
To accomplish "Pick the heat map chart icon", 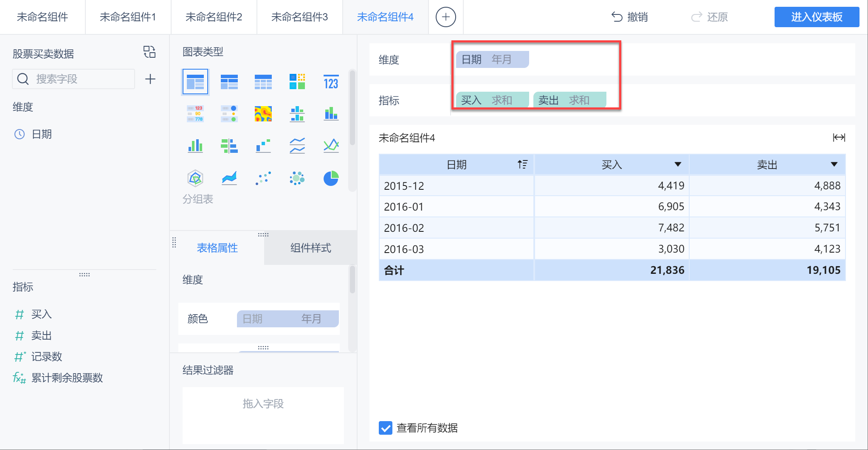I will [x=263, y=114].
